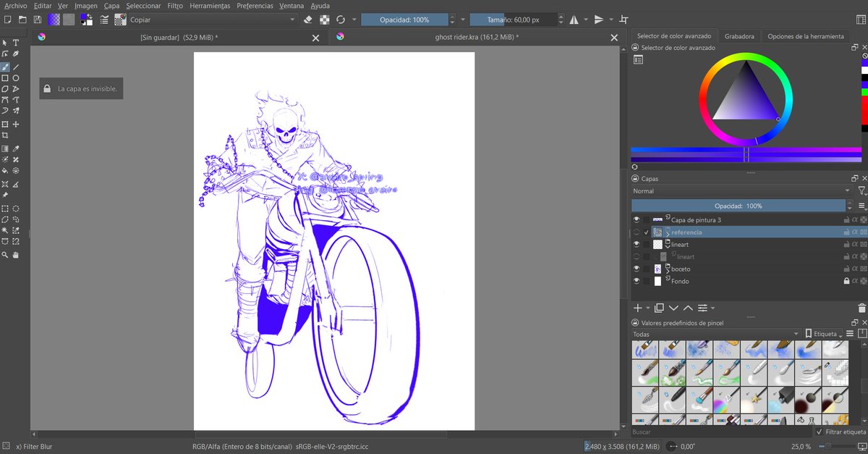Viewport: 868px width, 454px height.
Task: Toggle horizontal mirror tool
Action: pyautogui.click(x=574, y=20)
